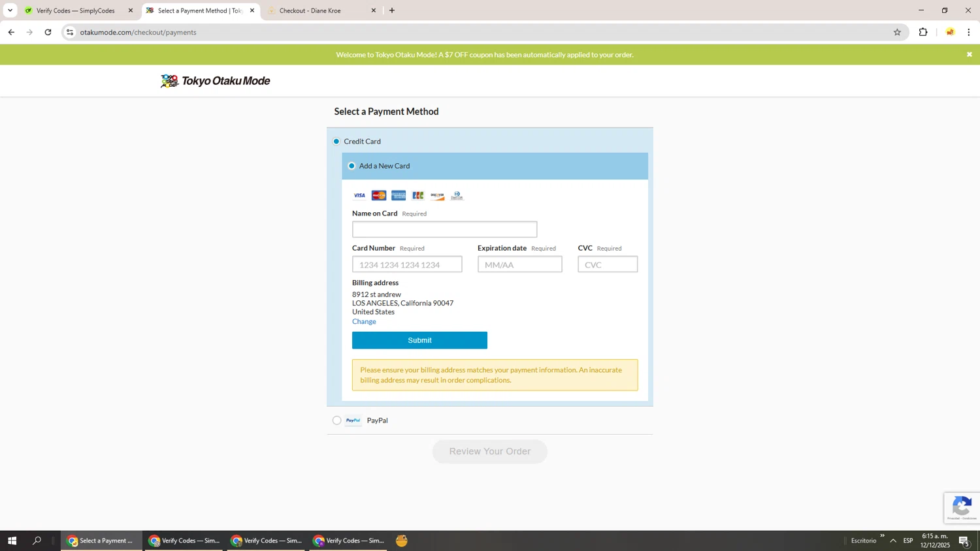The width and height of the screenshot is (980, 551).
Task: Click the browser profile avatar icon
Action: click(950, 32)
